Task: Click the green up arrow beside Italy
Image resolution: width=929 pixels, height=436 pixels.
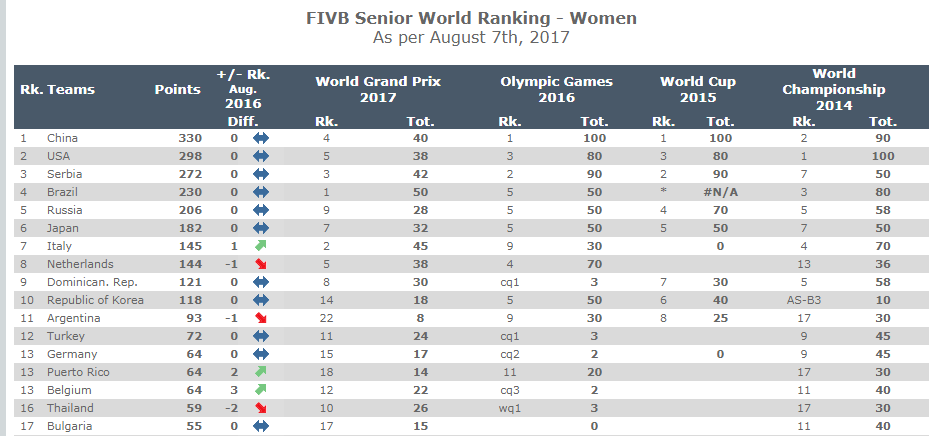Action: point(261,246)
